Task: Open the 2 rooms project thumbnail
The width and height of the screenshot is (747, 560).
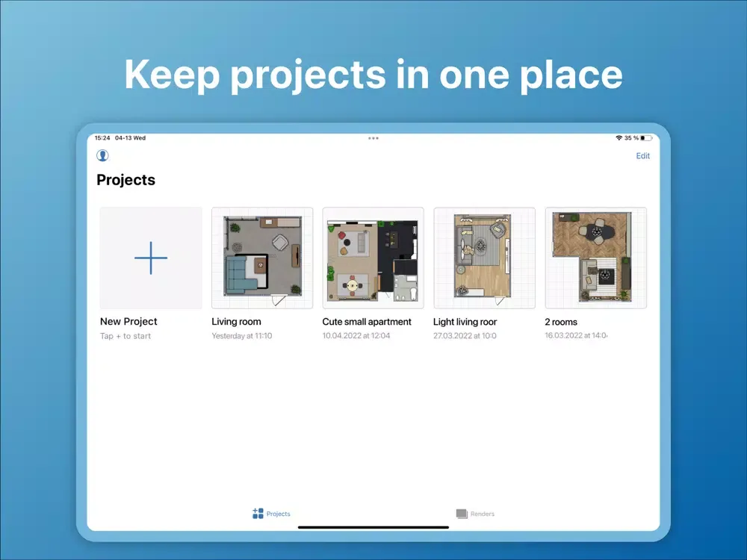Action: tap(595, 258)
